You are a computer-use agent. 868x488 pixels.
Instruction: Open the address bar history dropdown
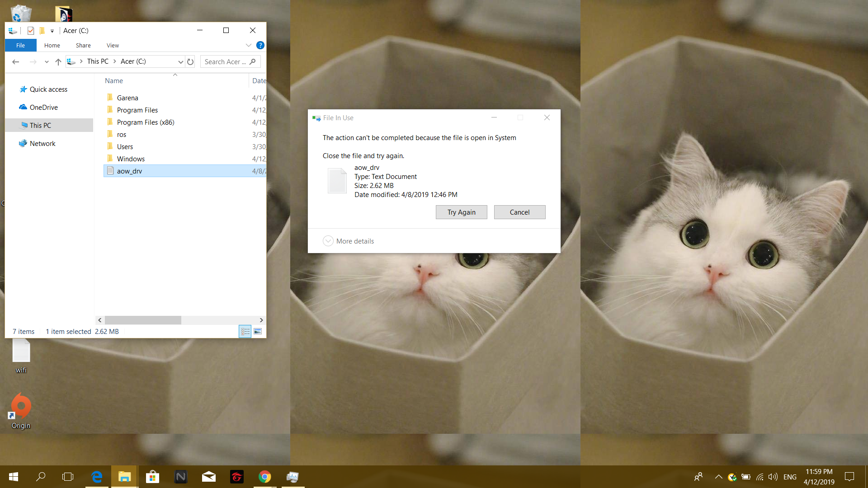coord(180,62)
